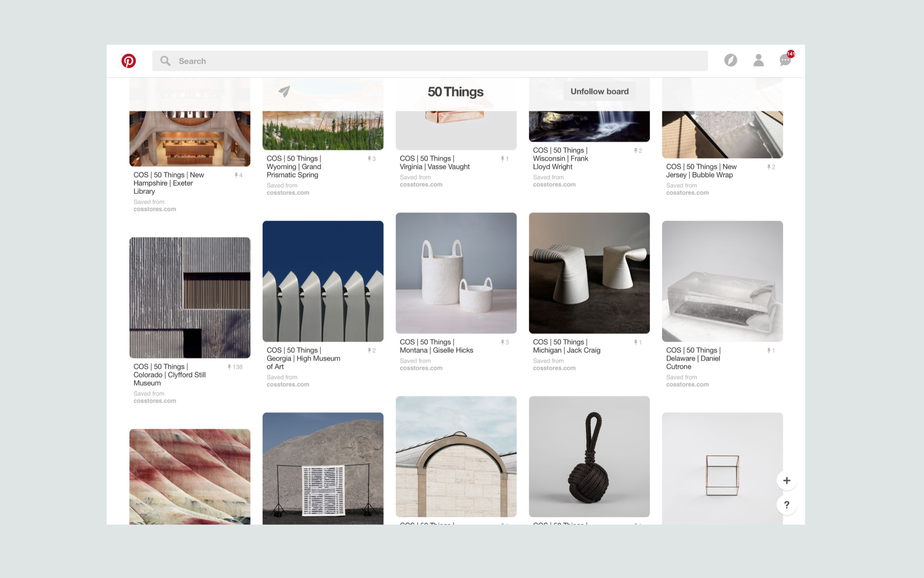Click the Pinterest logo
This screenshot has width=924, height=578.
[x=129, y=61]
